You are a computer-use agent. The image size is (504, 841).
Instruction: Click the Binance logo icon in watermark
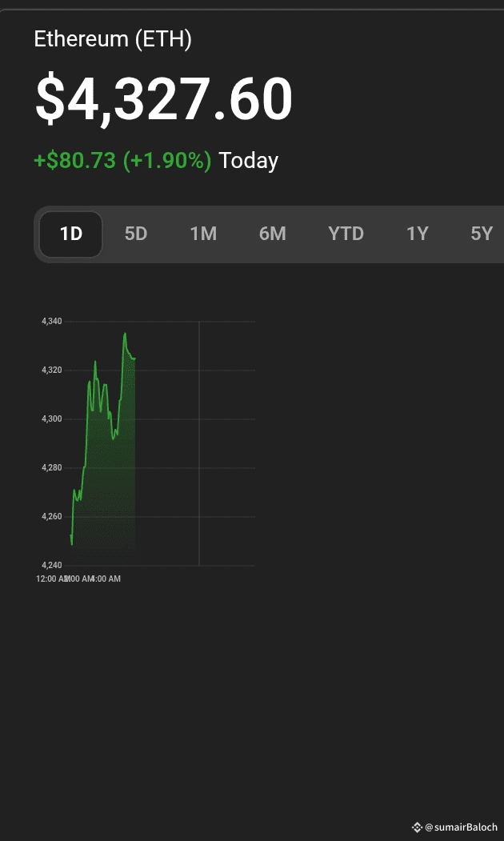417,827
